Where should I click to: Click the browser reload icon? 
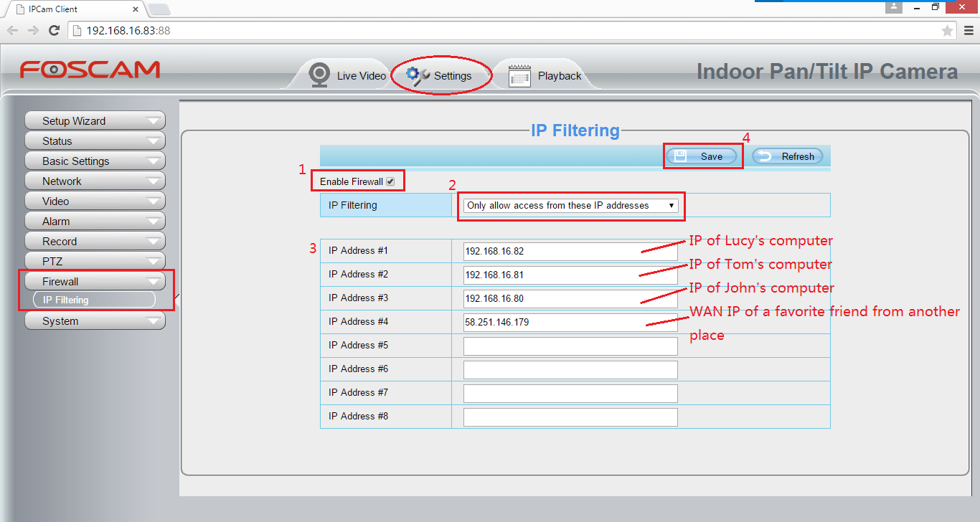coord(54,30)
